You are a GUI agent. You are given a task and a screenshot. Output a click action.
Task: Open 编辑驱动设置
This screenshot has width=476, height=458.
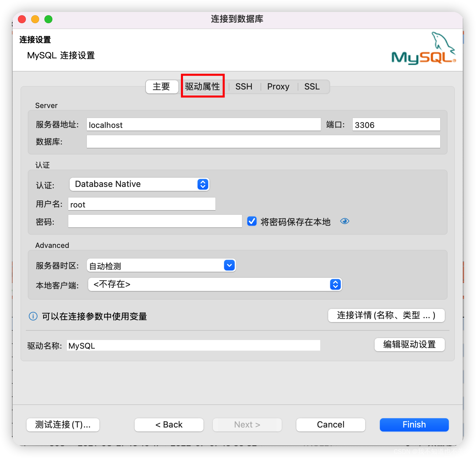pyautogui.click(x=409, y=345)
